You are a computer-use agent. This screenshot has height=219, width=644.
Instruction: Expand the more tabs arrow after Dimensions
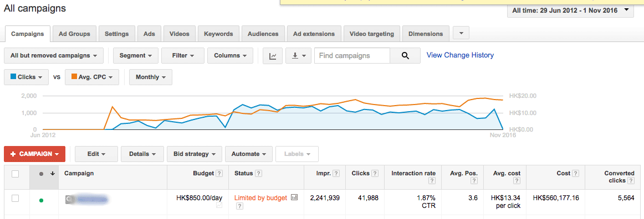click(x=461, y=34)
